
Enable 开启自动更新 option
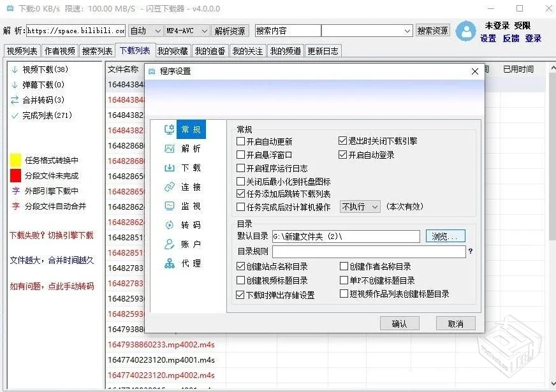241,140
